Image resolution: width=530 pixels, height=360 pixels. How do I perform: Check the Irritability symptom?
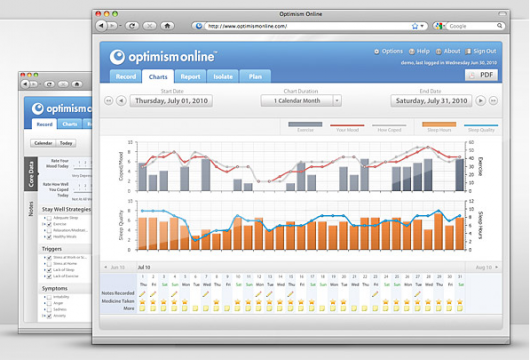(49, 297)
